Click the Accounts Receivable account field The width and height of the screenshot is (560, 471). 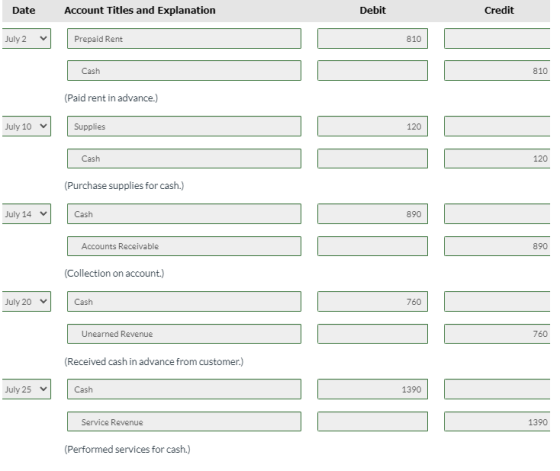click(x=184, y=246)
